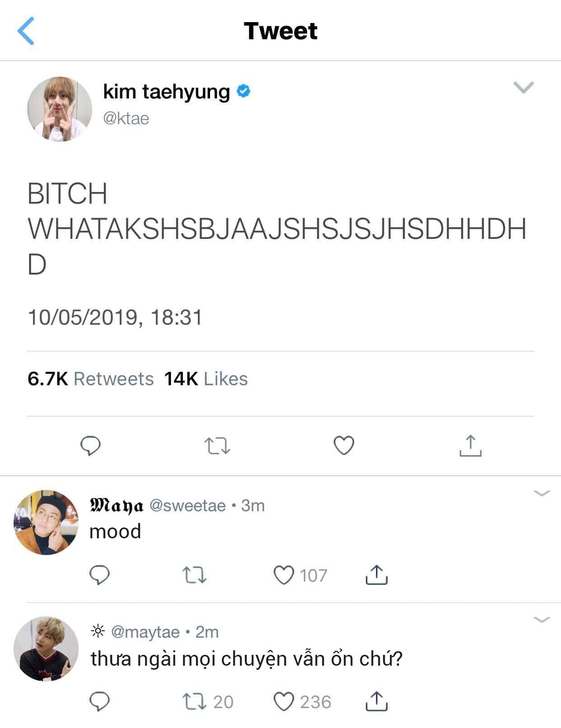Share @maytae's reply

pyautogui.click(x=376, y=702)
